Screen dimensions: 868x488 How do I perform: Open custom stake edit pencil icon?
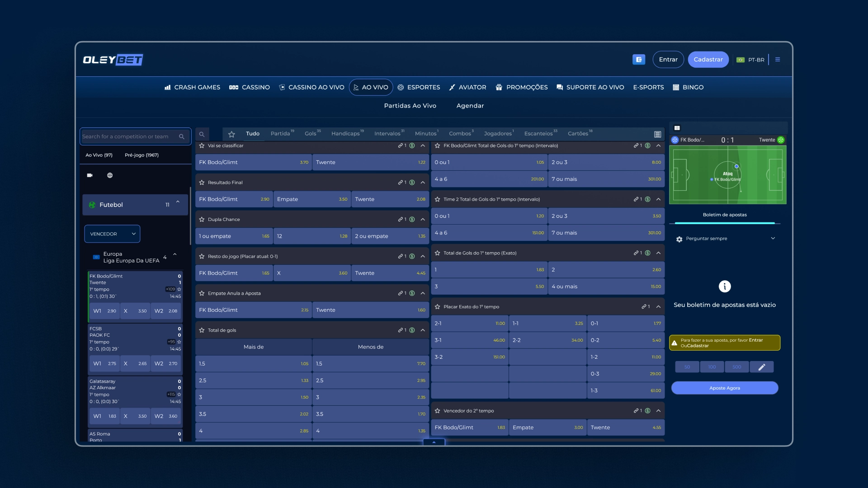tap(762, 367)
